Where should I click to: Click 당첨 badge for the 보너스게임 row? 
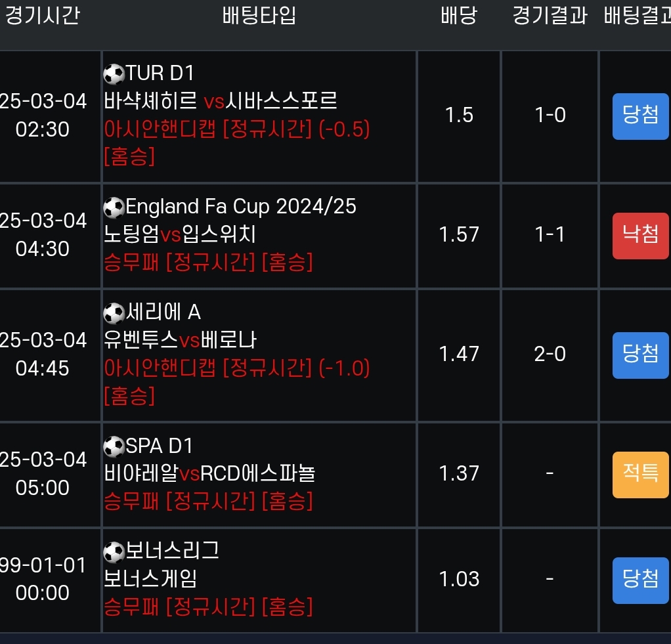pos(640,580)
